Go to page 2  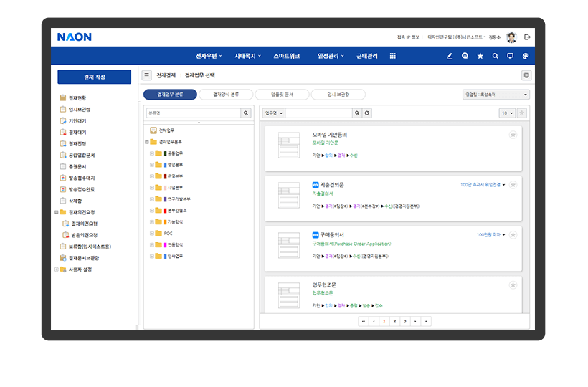394,322
